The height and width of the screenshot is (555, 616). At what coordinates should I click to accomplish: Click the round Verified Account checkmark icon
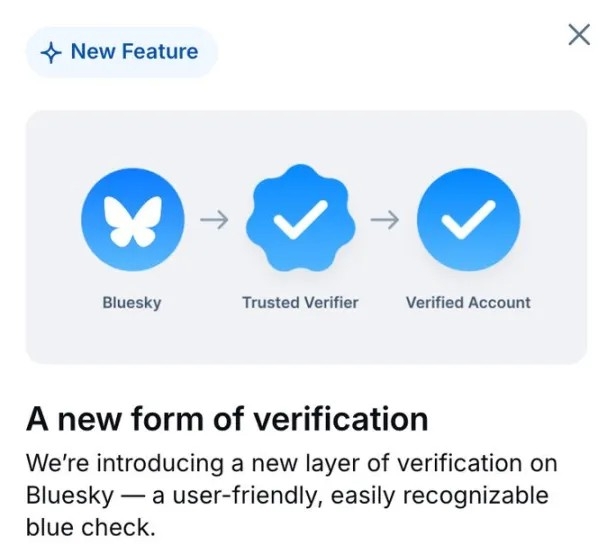(x=467, y=221)
